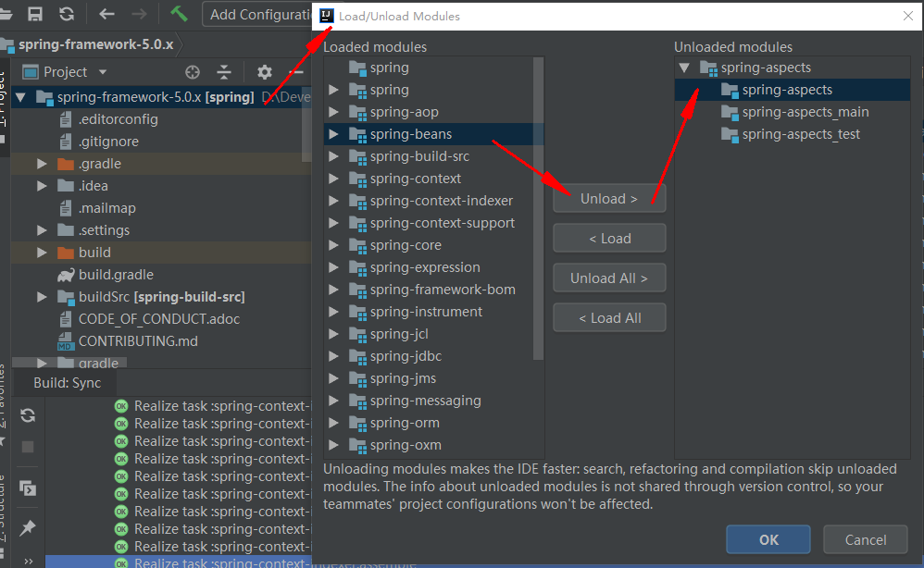Click the .editorconfig file icon
The height and width of the screenshot is (568, 924).
pos(66,119)
